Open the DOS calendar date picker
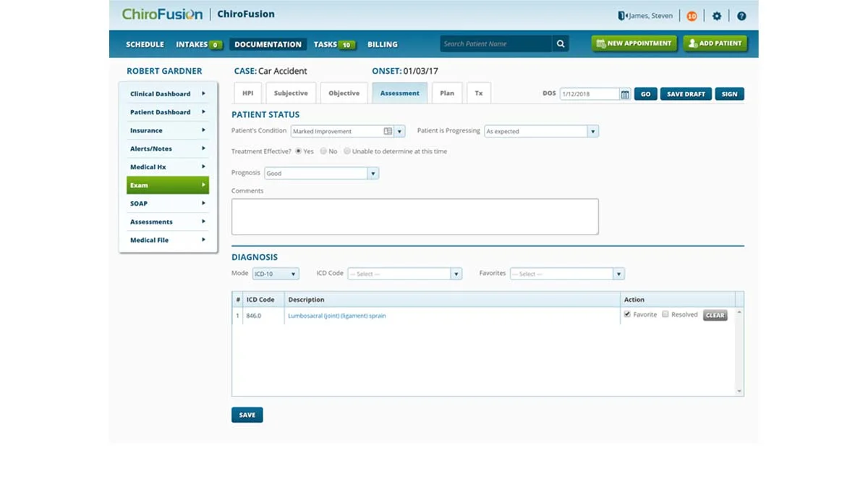This screenshot has height=488, width=868. 625,94
